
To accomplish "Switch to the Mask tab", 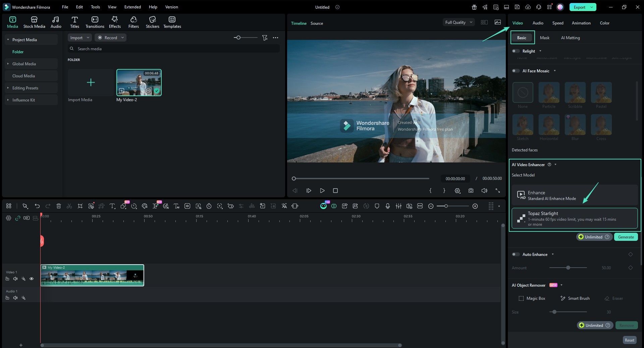I will point(545,38).
